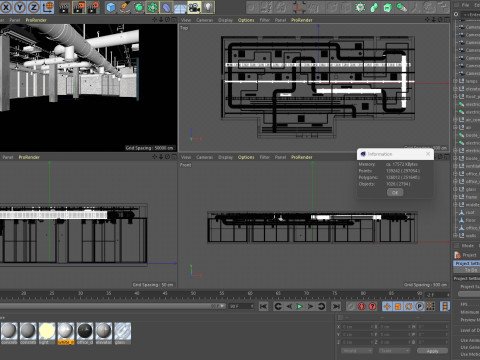Expand the air_con object group
The image size is (480, 360).
(x=455, y=120)
